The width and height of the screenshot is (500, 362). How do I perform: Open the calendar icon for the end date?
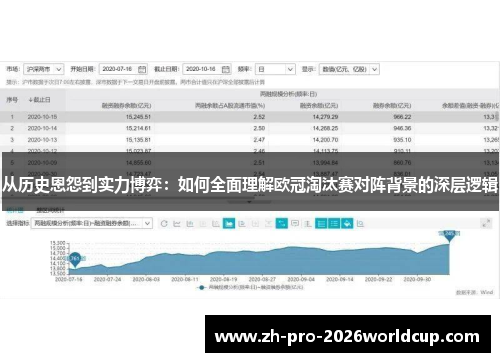tap(226, 69)
